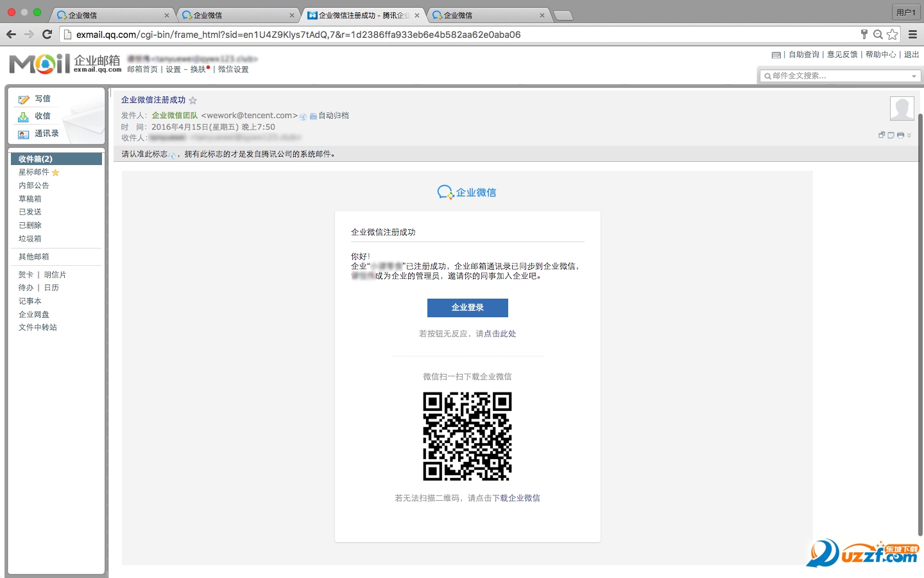Click the browser forward arrow

coord(29,34)
